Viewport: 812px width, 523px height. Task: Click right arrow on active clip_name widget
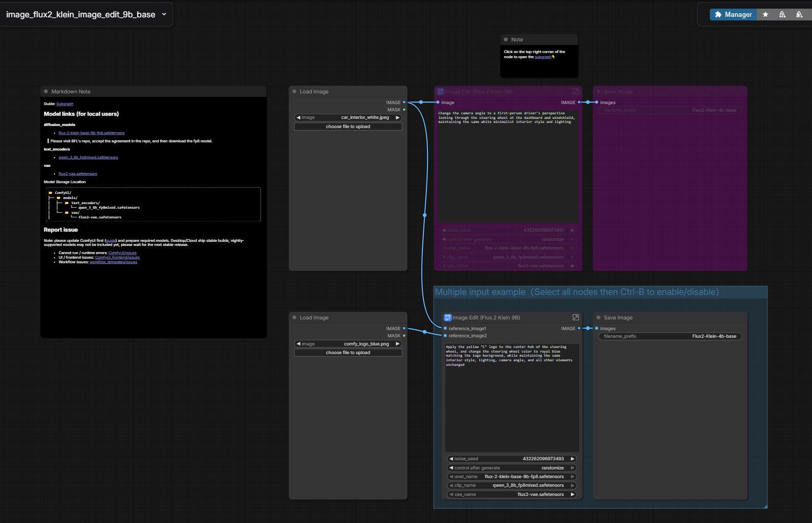coord(572,485)
